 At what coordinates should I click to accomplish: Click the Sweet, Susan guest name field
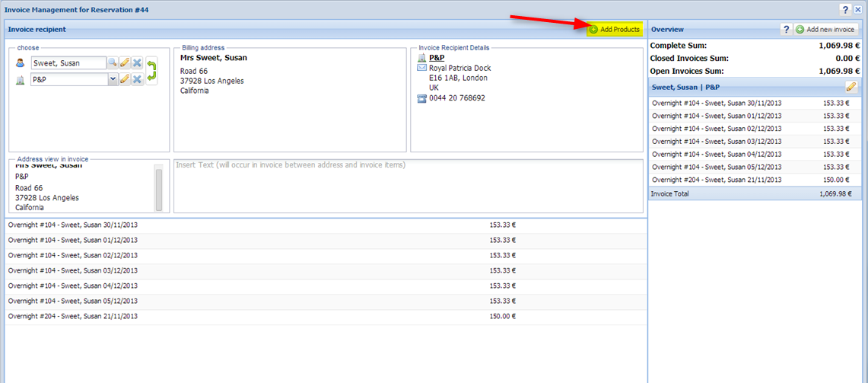pos(68,63)
